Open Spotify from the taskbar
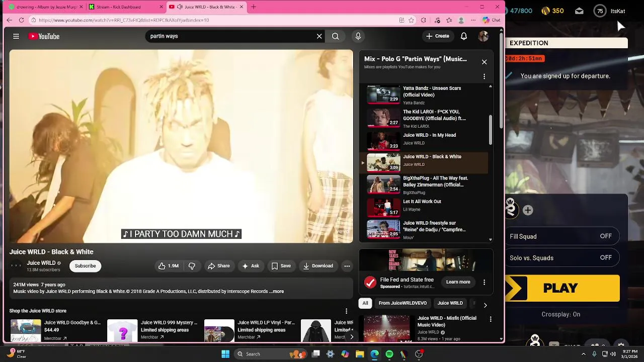644x362 pixels. [389, 354]
